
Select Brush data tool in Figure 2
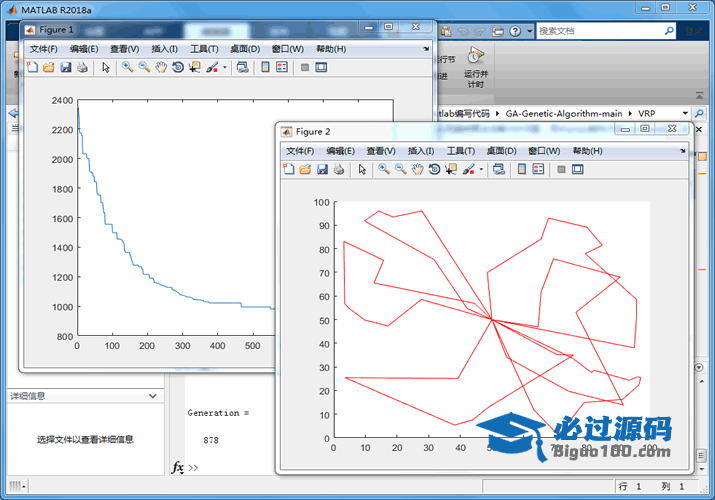pyautogui.click(x=468, y=170)
